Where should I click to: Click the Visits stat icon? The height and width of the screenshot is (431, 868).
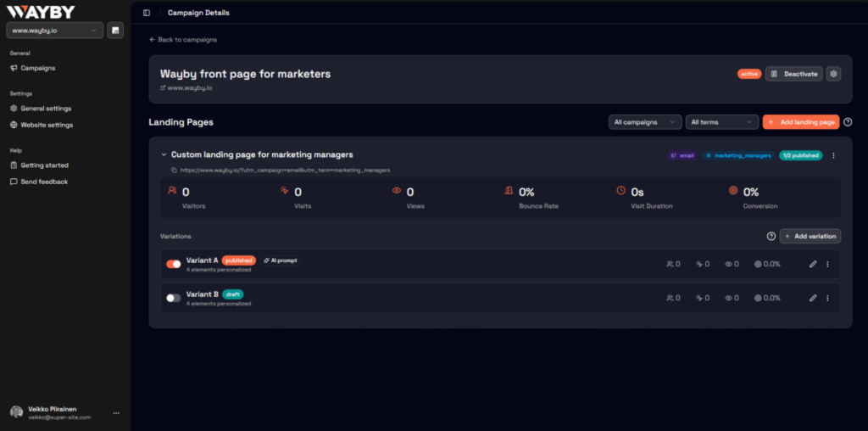pyautogui.click(x=284, y=191)
